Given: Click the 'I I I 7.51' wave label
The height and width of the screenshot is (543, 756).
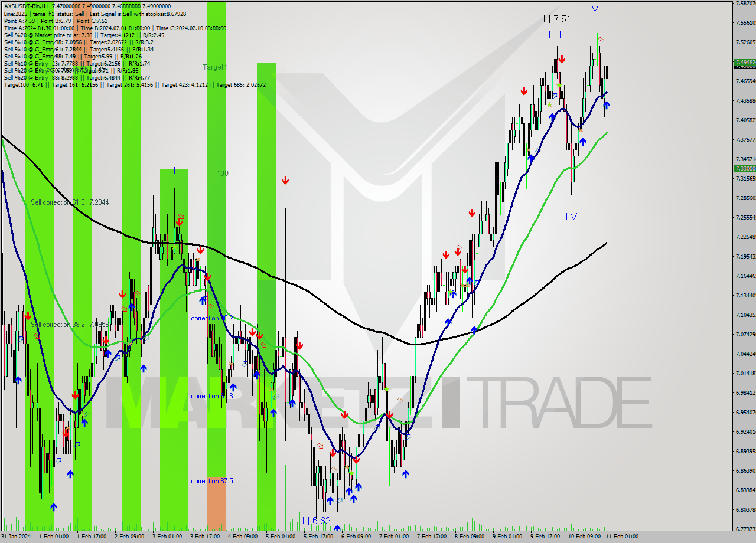Looking at the screenshot, I should [555, 19].
